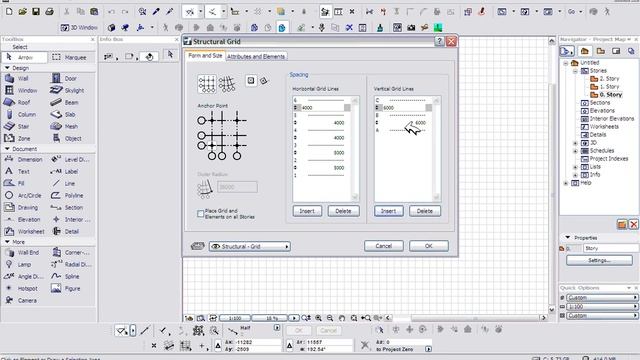
Task: Click the Save icon in toolbar
Action: pyautogui.click(x=36, y=12)
